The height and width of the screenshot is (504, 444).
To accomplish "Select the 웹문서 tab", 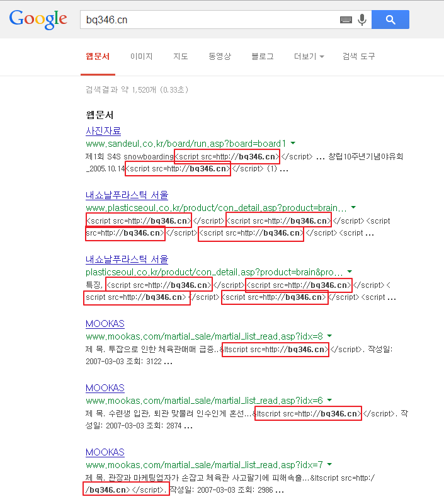I will pyautogui.click(x=98, y=57).
